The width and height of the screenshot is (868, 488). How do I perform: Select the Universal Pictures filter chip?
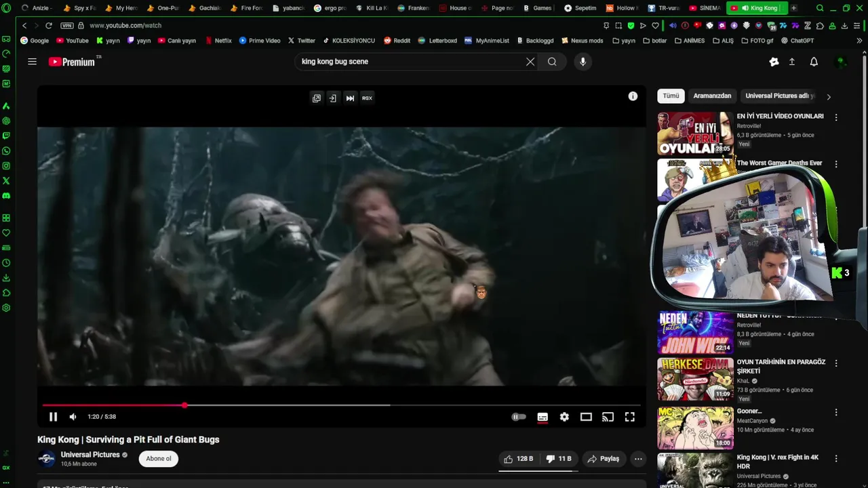coord(780,96)
